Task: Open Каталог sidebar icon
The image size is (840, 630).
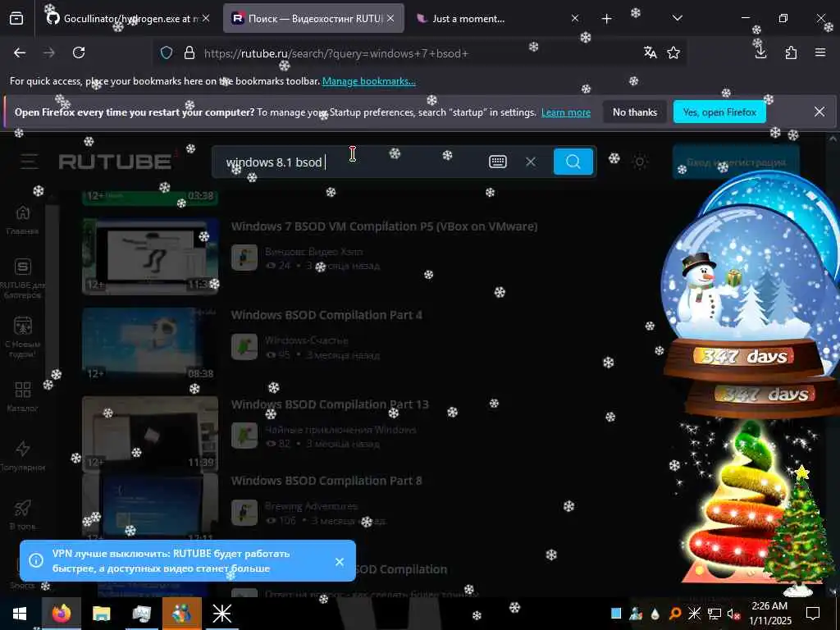Action: [22, 390]
